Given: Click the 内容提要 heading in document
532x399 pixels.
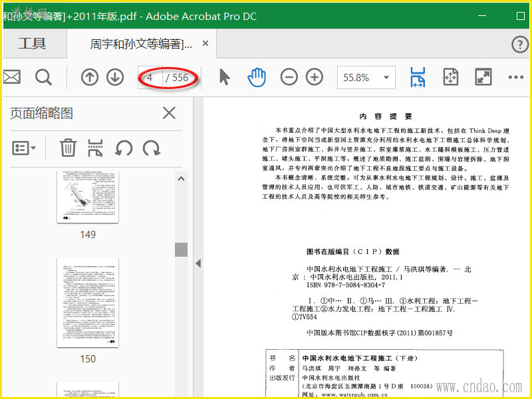Looking at the screenshot, I should click(x=386, y=117).
